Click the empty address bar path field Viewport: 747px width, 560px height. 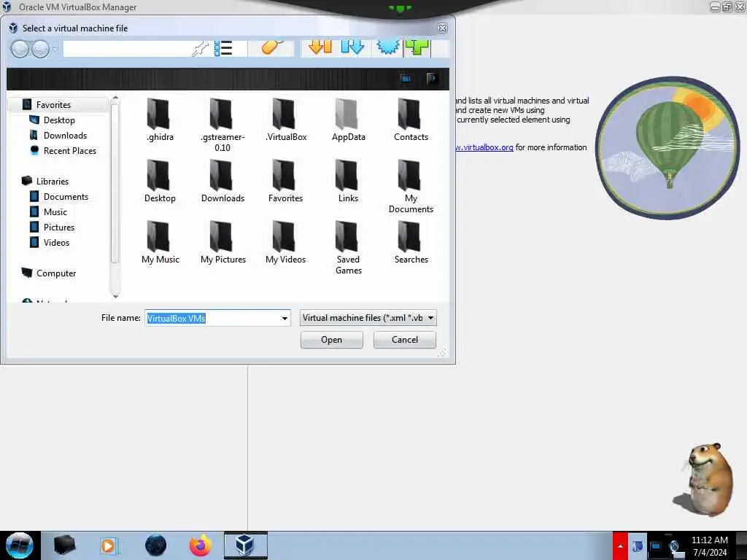(127, 49)
